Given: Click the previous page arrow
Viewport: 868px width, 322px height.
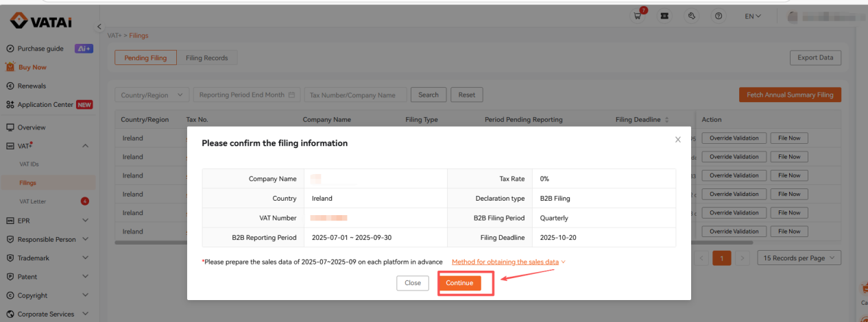Looking at the screenshot, I should point(701,258).
